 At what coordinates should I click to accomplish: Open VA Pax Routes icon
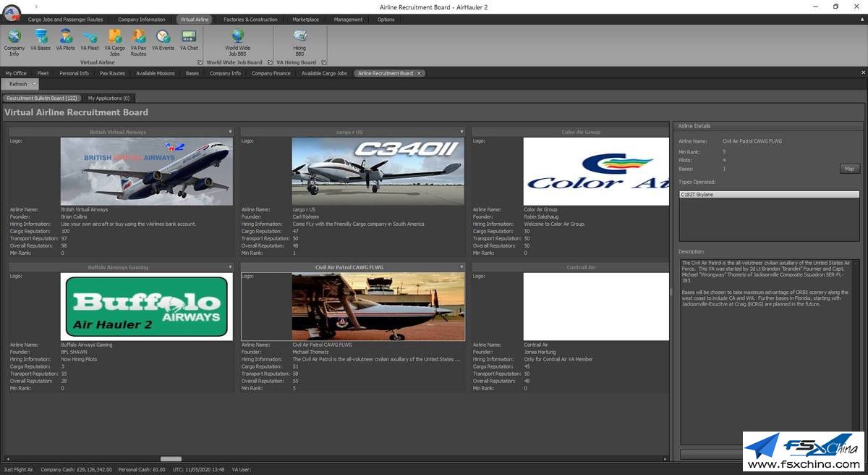click(x=138, y=43)
